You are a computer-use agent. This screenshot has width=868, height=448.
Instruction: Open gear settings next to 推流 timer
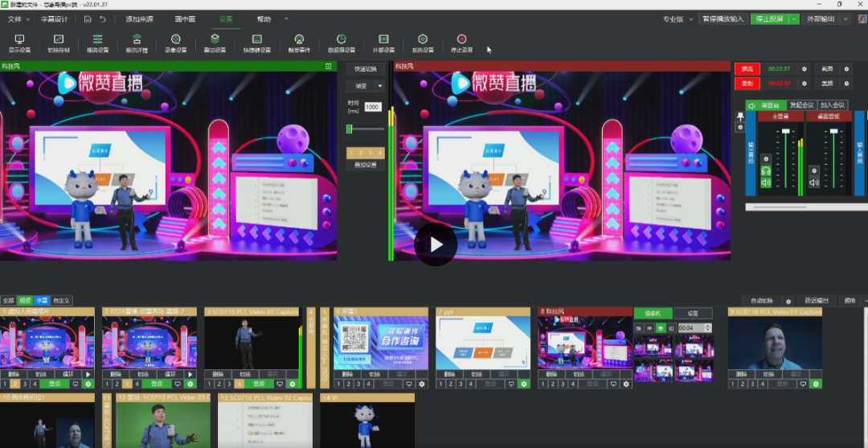[x=802, y=69]
